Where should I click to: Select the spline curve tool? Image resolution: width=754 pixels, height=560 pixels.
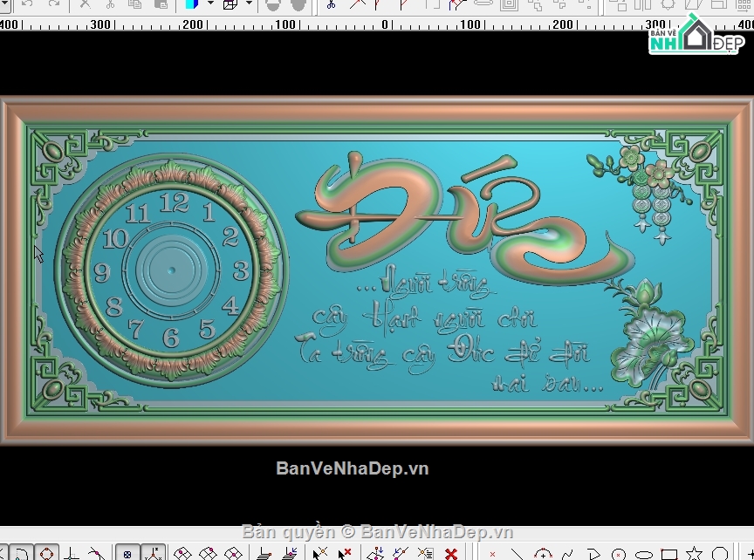(567, 554)
